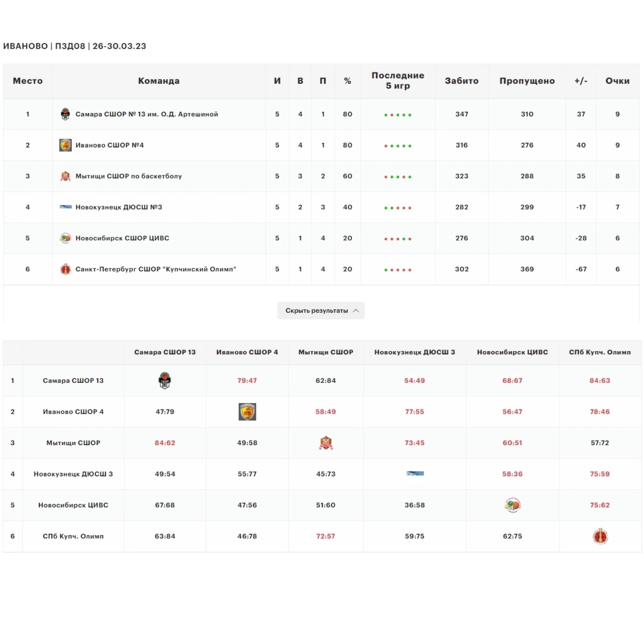Screen dimensions: 644x644
Task: Click the Команда column header
Action: (159, 81)
